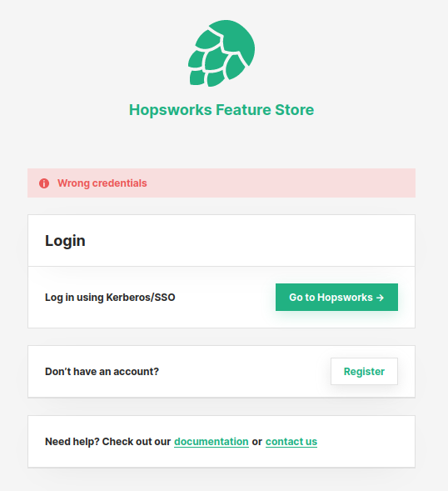Screen dimensions: 448x491
Task: Click the Don't have an account text
Action: 102,372
